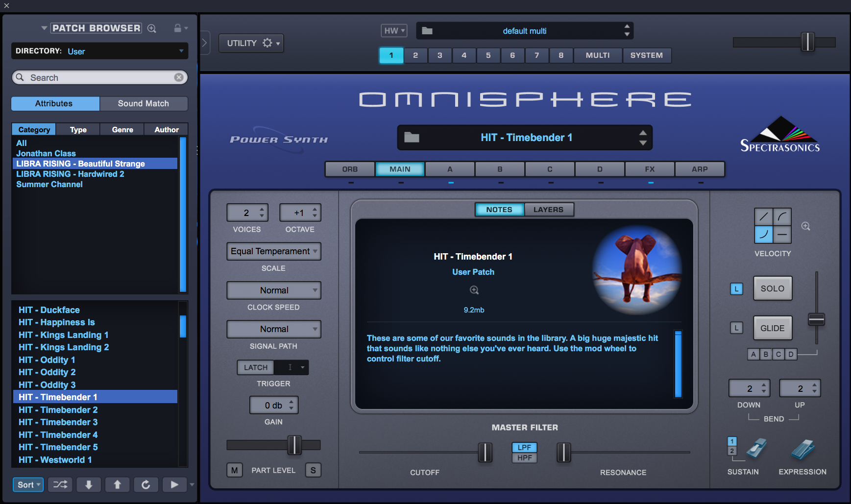Image resolution: width=851 pixels, height=504 pixels.
Task: Go to previous patch with up arrow button
Action: [x=117, y=484]
